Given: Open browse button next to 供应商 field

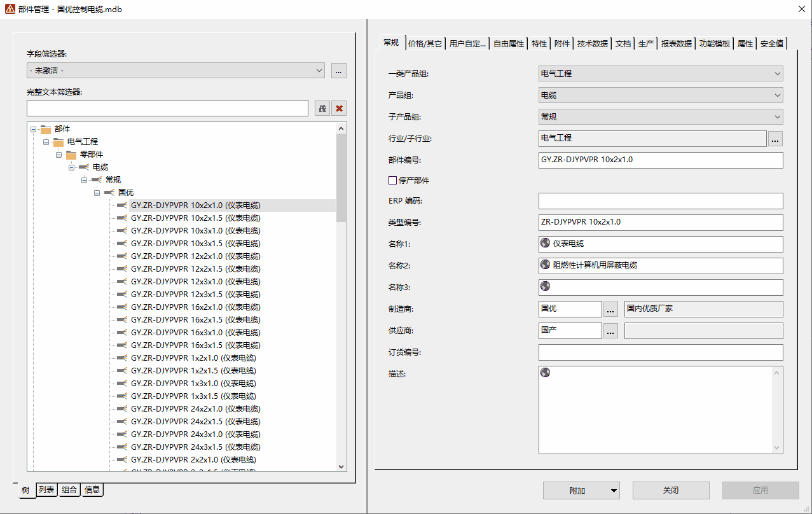Looking at the screenshot, I should (x=610, y=331).
